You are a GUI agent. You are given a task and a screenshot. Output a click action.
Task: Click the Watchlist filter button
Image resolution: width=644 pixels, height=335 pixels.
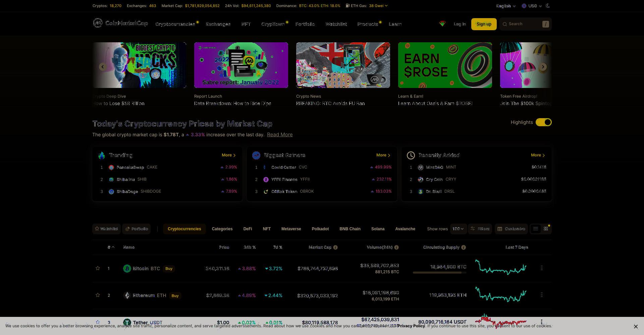pyautogui.click(x=106, y=229)
